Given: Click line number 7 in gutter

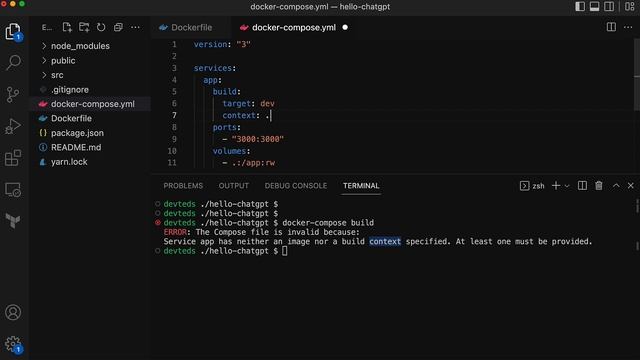Looking at the screenshot, I should click(x=174, y=116).
